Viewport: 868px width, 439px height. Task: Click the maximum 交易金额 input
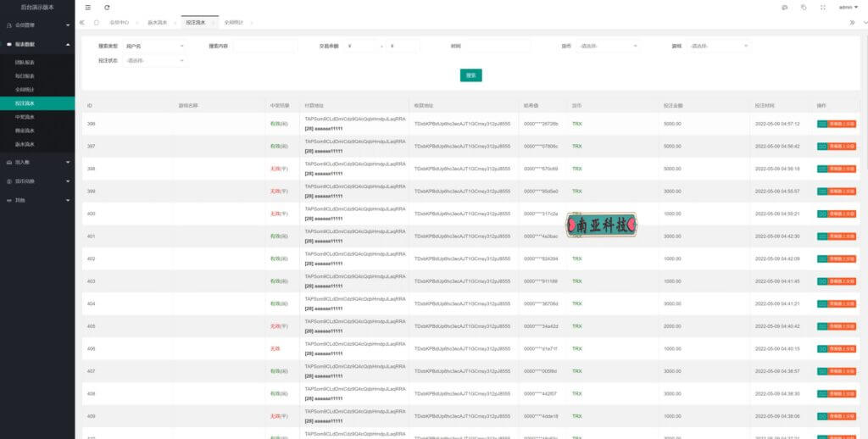(403, 46)
